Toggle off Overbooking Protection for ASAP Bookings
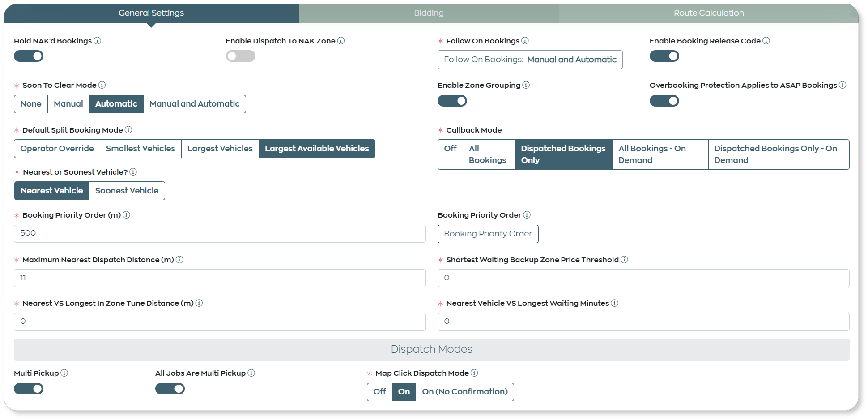The image size is (868, 420). point(664,101)
